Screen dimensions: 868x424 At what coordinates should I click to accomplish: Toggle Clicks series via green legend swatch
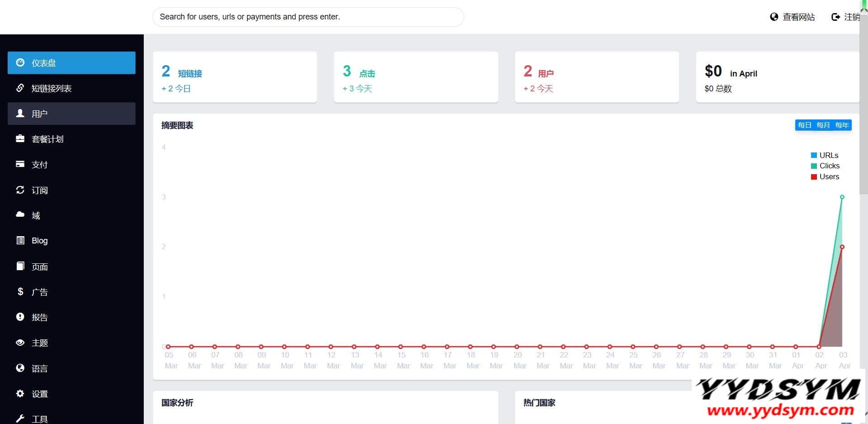tap(814, 166)
